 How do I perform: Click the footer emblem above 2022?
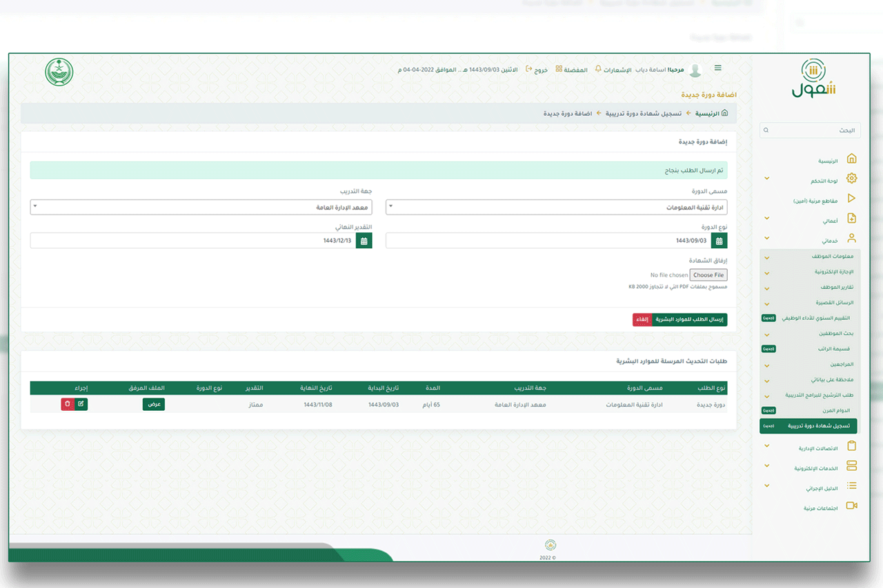(550, 545)
